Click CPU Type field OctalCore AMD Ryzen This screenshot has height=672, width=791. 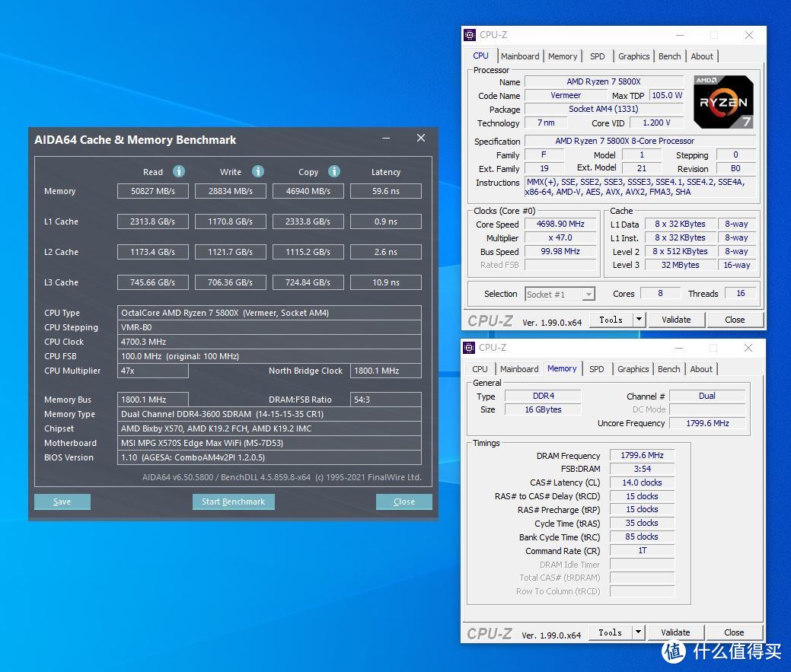pyautogui.click(x=270, y=313)
